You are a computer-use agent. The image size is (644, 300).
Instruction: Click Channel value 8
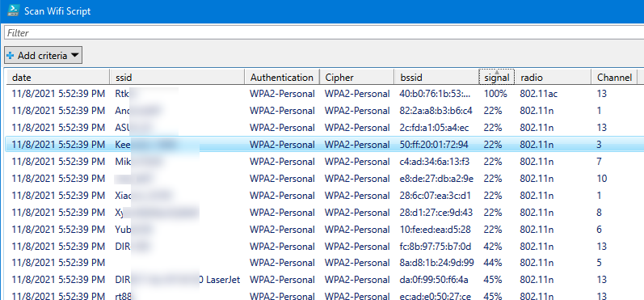click(600, 213)
